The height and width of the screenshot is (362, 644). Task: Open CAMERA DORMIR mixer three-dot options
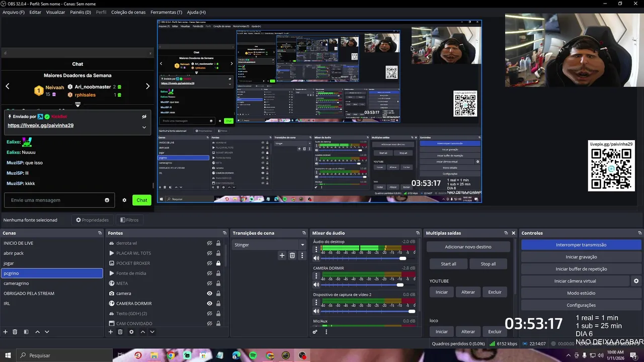[x=316, y=276]
